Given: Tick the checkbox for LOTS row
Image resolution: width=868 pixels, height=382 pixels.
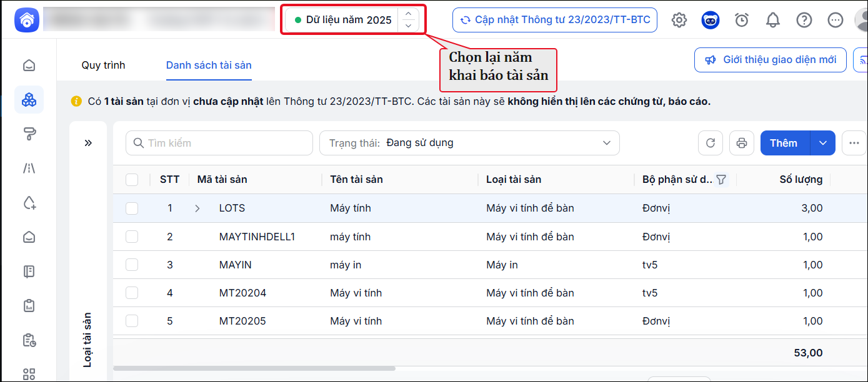Looking at the screenshot, I should (x=132, y=208).
